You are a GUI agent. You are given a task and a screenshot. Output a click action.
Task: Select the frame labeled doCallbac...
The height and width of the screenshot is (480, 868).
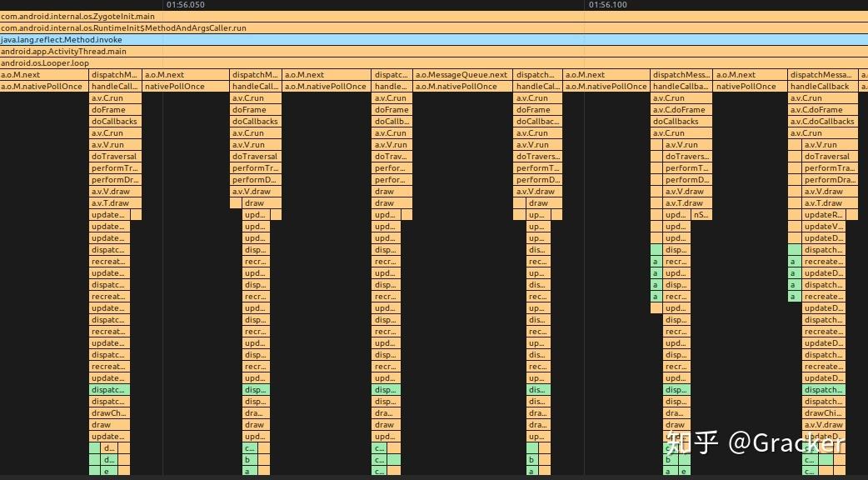[x=537, y=121]
